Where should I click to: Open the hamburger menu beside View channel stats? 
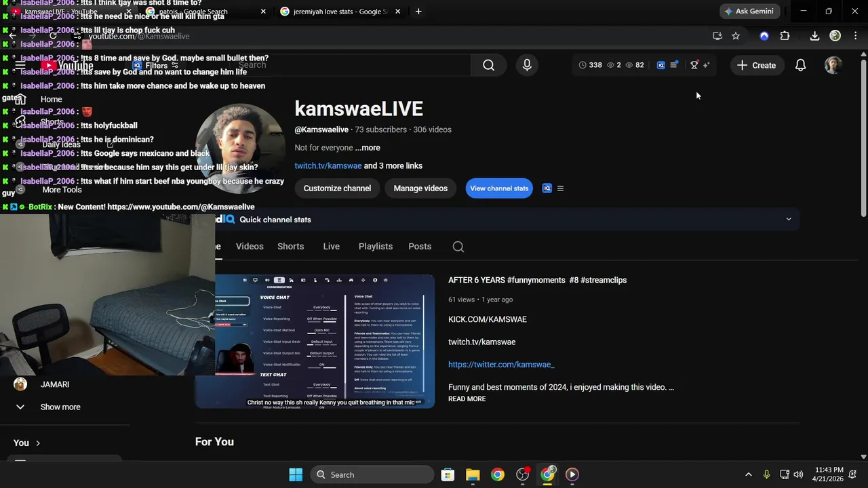pyautogui.click(x=560, y=188)
